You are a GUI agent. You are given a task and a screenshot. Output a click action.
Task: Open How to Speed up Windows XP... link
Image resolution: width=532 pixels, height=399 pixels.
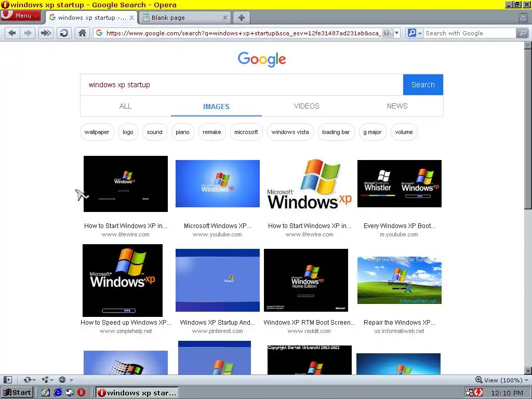[x=126, y=323]
